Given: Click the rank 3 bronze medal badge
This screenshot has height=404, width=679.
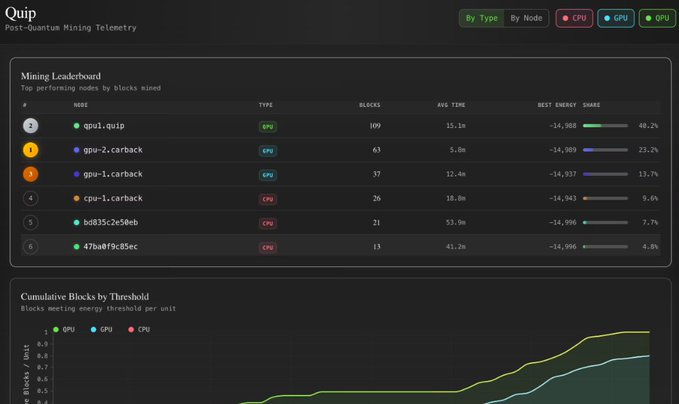Looking at the screenshot, I should (x=30, y=174).
